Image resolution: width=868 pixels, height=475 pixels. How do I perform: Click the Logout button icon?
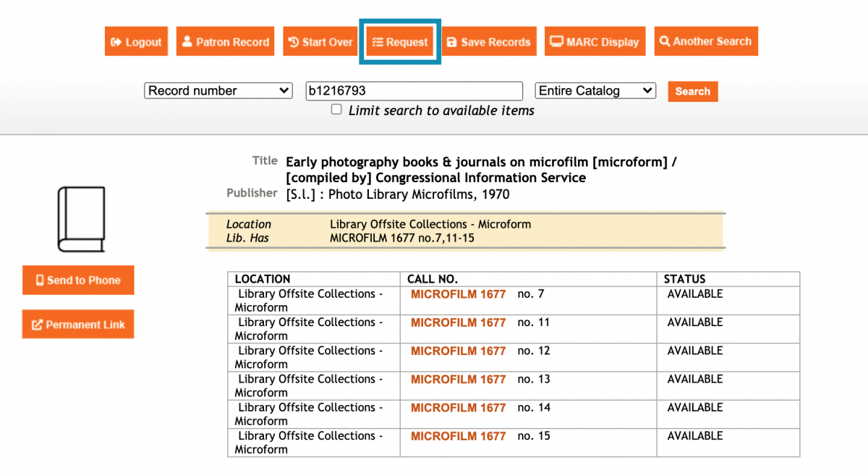click(x=116, y=42)
